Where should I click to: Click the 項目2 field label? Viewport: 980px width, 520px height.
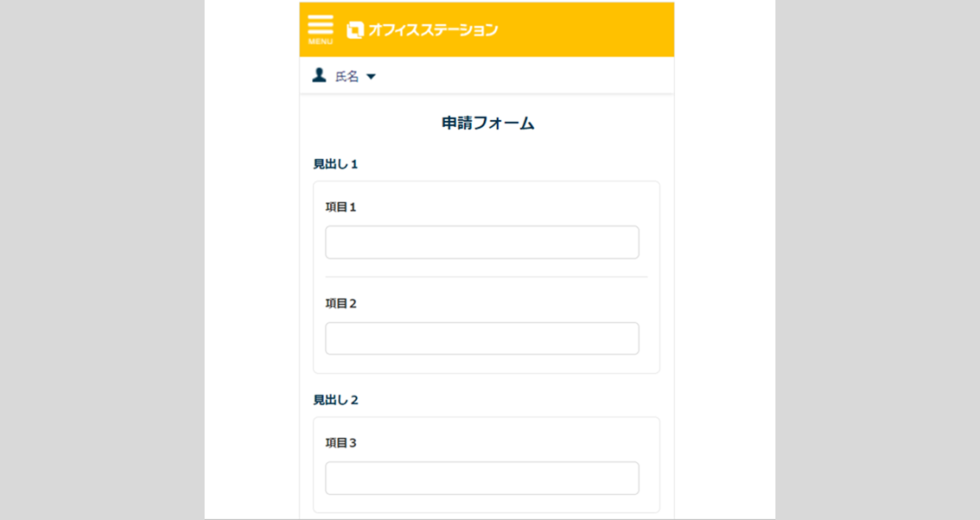340,303
